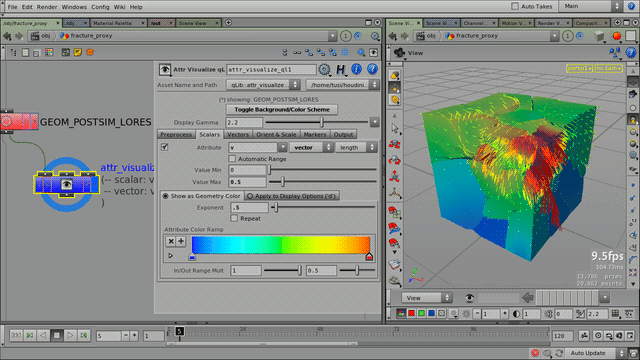Click the sticky note icon in network toolbar
640x360 pixels.
click(x=78, y=52)
